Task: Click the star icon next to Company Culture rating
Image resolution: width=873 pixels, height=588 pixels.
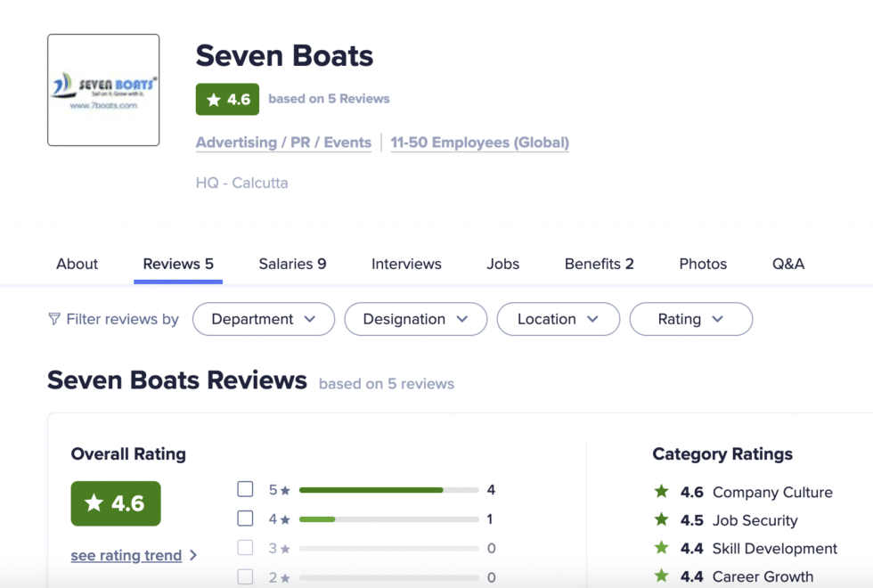Action: click(x=660, y=492)
